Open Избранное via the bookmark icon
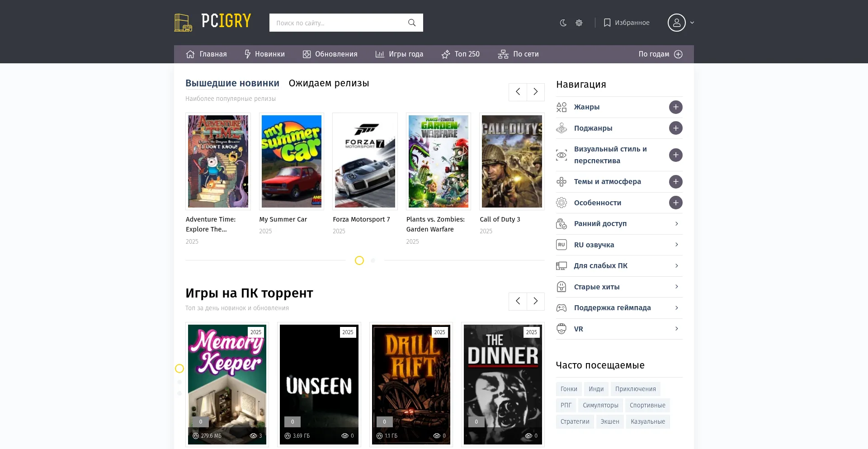The image size is (868, 449). 607,22
